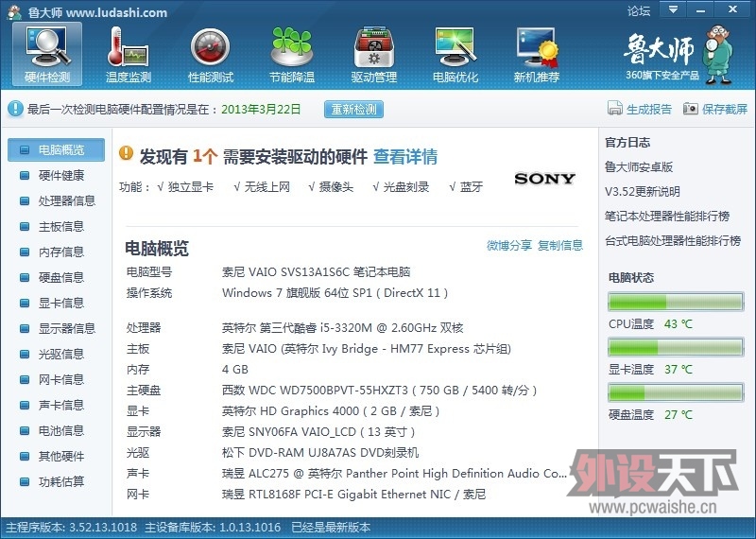Click the WDC WD7500BPVT hard disk text
The height and width of the screenshot is (539, 756).
coord(380,391)
